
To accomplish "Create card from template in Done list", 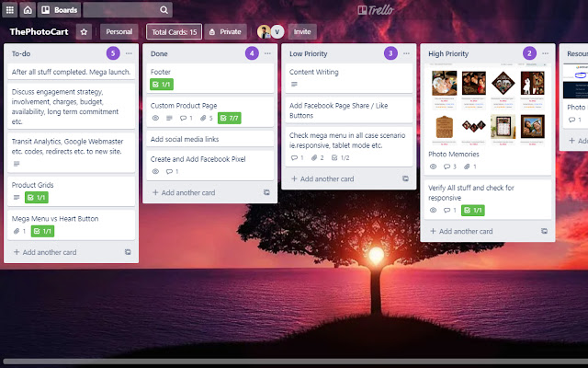I will pyautogui.click(x=266, y=193).
